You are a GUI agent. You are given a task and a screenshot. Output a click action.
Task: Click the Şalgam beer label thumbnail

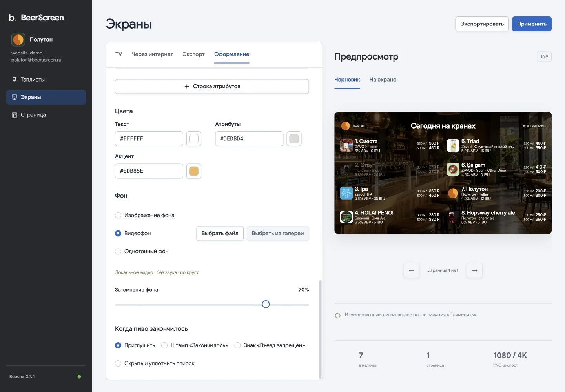click(x=453, y=169)
